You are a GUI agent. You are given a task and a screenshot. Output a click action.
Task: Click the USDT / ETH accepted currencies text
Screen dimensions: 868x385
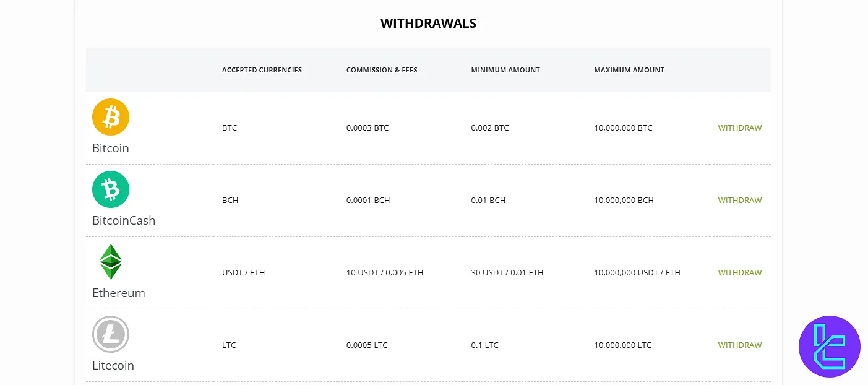click(x=243, y=272)
